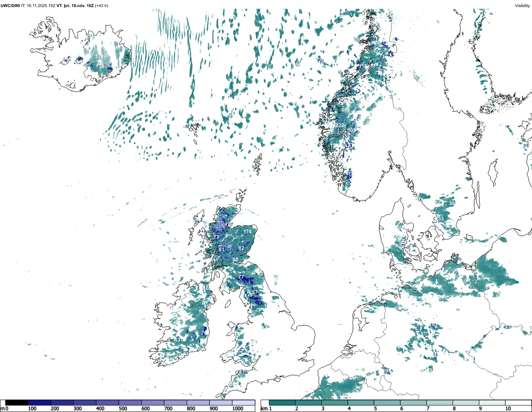Select the 200–300 m blue legend swatch
The width and height of the screenshot is (532, 412).
click(62, 402)
